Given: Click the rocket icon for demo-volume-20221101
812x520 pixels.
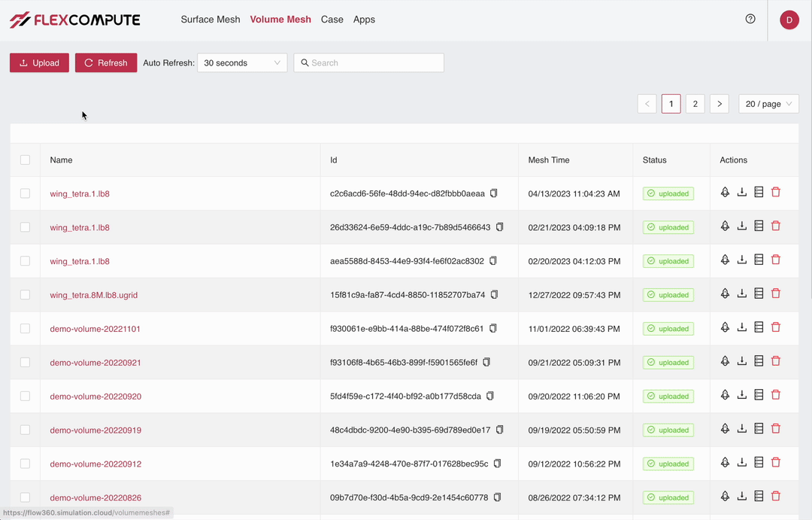Looking at the screenshot, I should [725, 327].
